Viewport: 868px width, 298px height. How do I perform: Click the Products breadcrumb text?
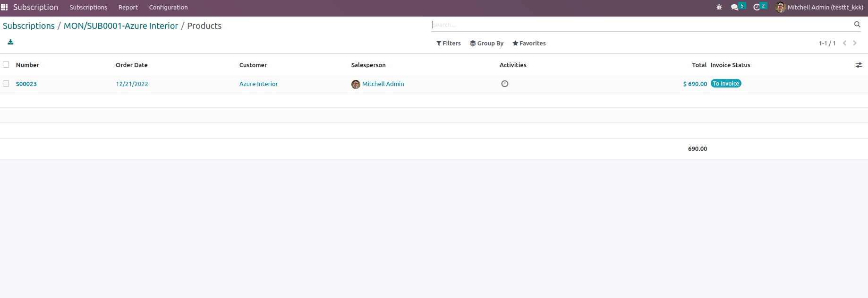pyautogui.click(x=204, y=26)
